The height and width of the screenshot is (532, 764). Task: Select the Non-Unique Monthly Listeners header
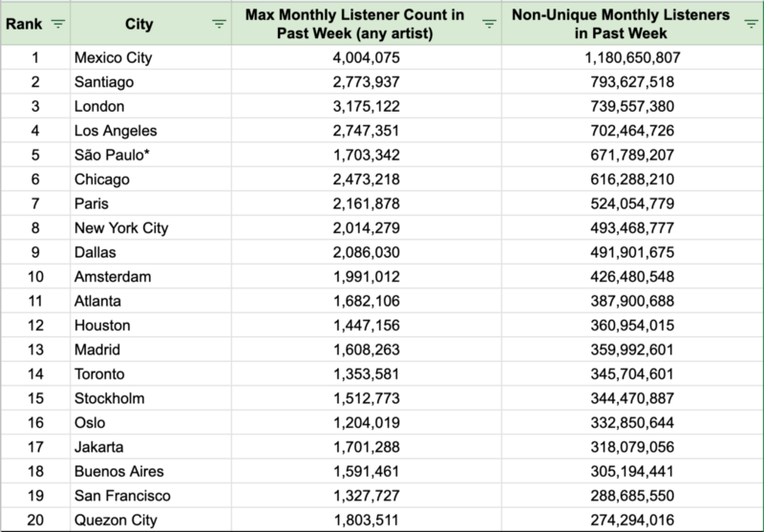(632, 24)
